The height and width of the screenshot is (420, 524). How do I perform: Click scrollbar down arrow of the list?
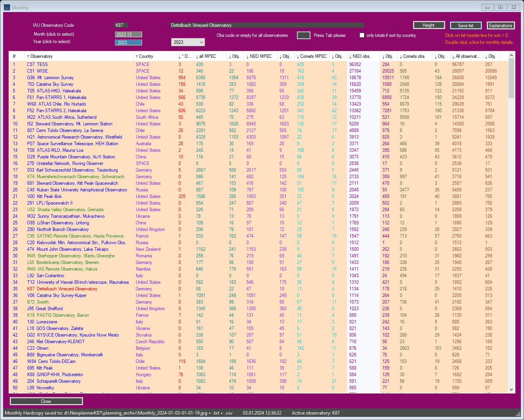pyautogui.click(x=511, y=389)
